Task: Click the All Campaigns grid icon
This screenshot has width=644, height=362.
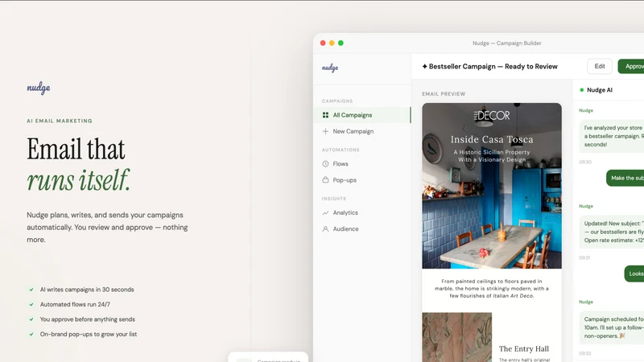Action: point(325,115)
